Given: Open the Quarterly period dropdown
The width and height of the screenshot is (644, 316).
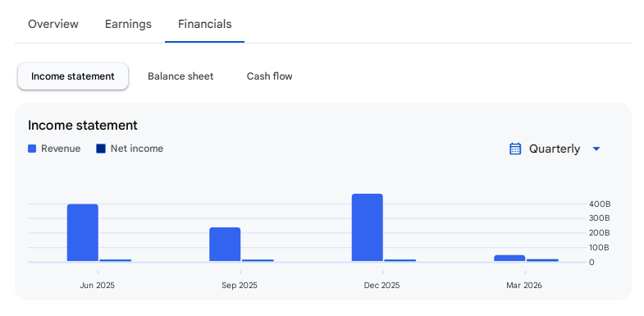Looking at the screenshot, I should (555, 149).
